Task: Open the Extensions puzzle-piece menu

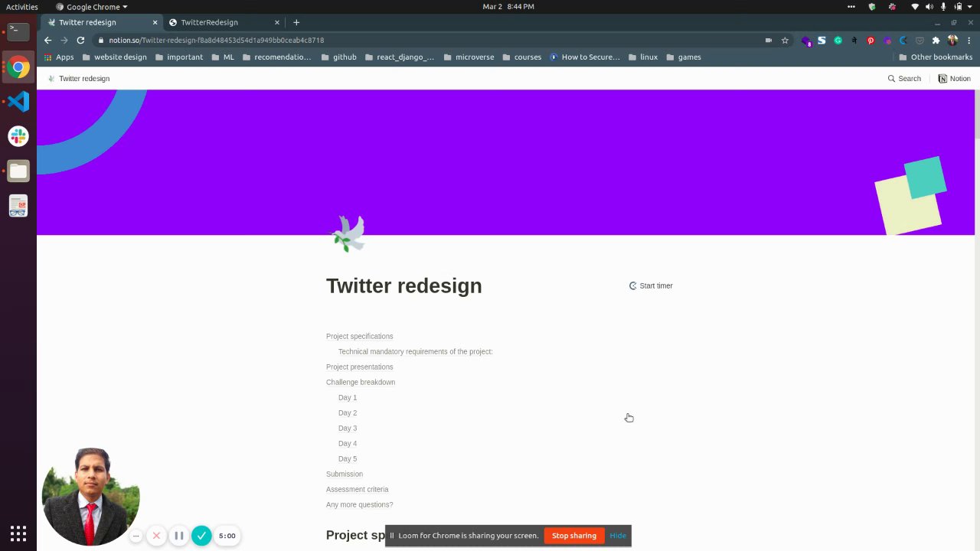Action: pos(936,41)
